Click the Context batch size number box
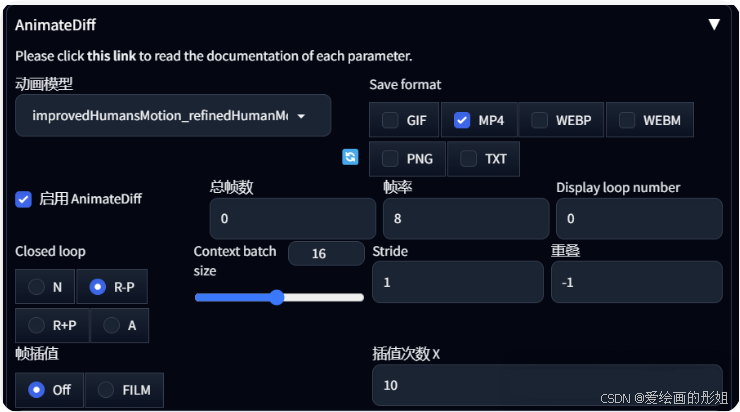Screen dimensions: 740x412 tap(326, 253)
